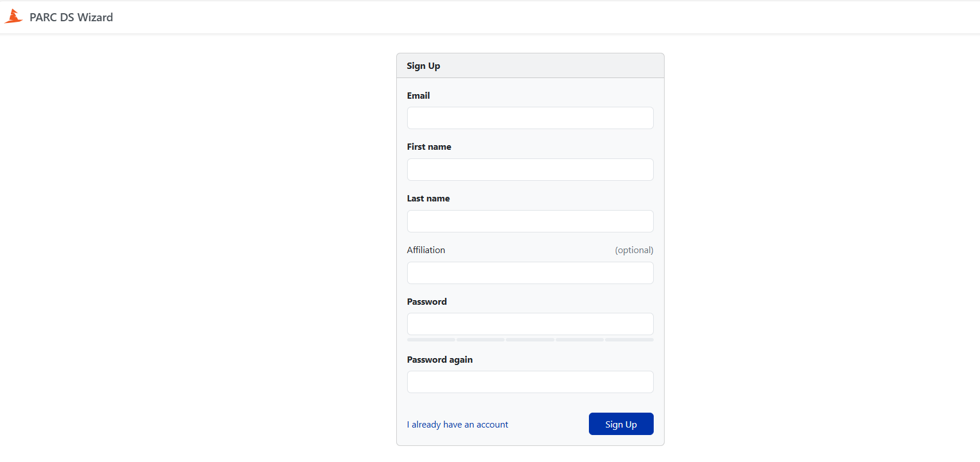980x462 pixels.
Task: Click the First name label
Action: [x=429, y=147]
